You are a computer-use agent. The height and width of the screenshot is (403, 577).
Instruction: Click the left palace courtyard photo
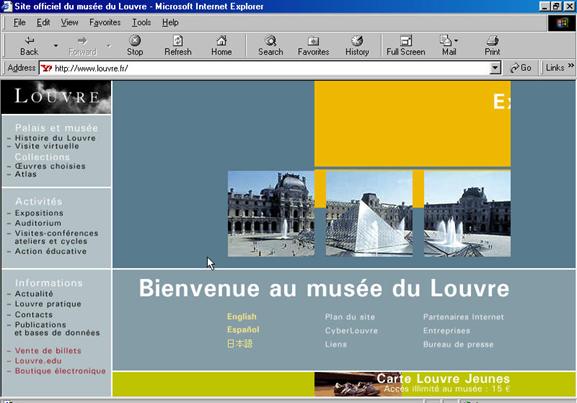pos(271,213)
